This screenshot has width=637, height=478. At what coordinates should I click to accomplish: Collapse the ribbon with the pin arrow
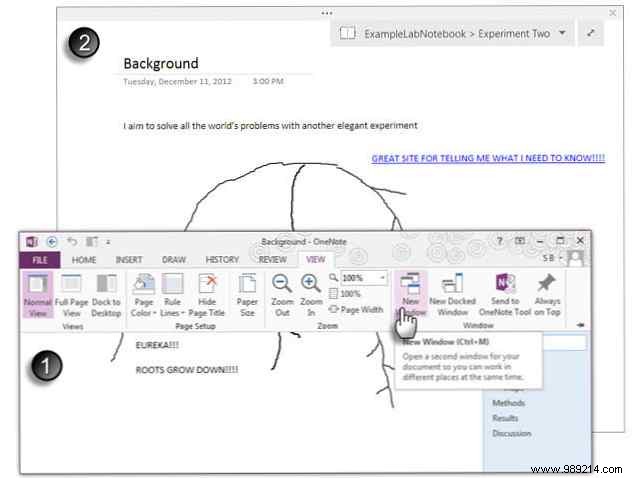pos(581,325)
